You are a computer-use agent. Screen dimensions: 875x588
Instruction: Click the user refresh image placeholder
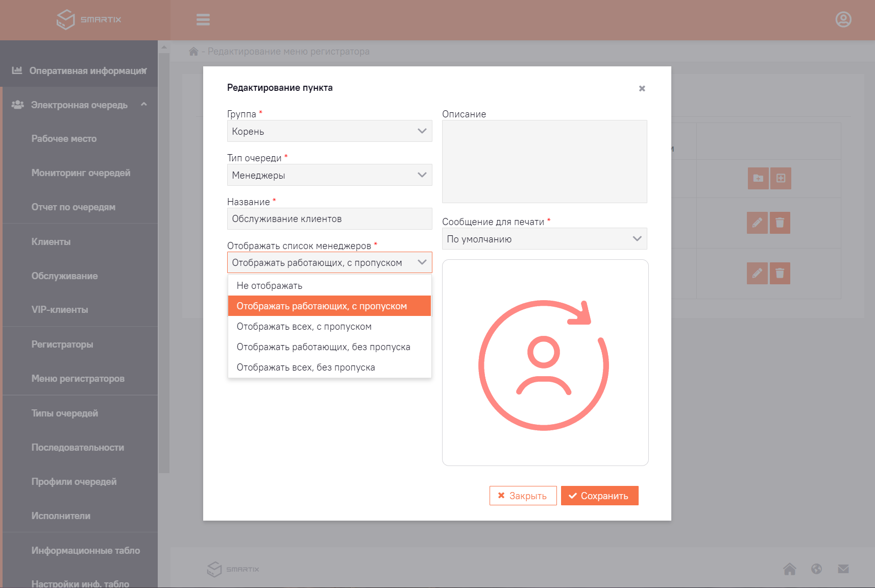coord(545,362)
